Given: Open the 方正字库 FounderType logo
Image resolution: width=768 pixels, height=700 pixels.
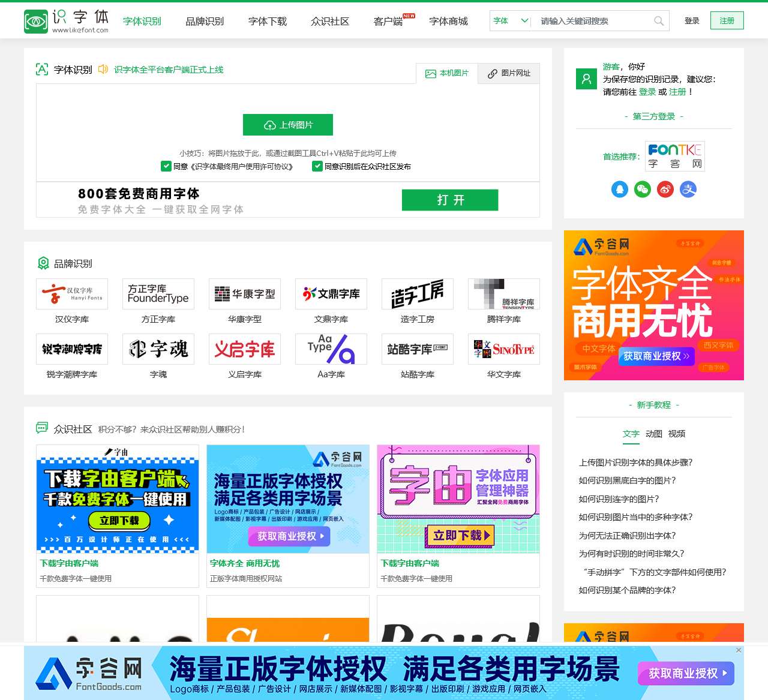Looking at the screenshot, I should (158, 294).
